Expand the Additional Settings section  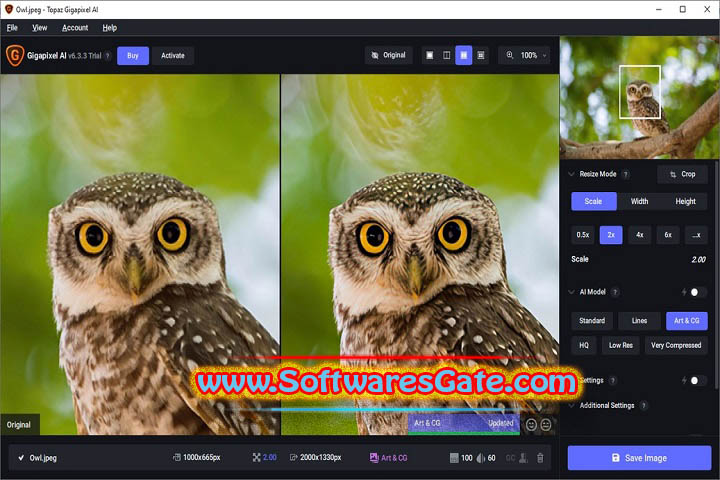coord(571,405)
